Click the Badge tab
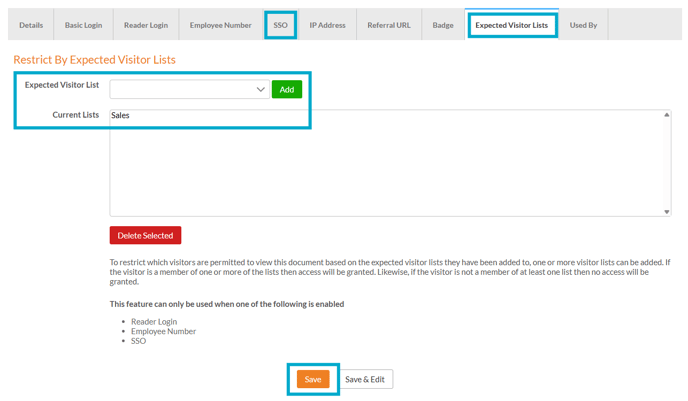The width and height of the screenshot is (688, 401). (443, 25)
